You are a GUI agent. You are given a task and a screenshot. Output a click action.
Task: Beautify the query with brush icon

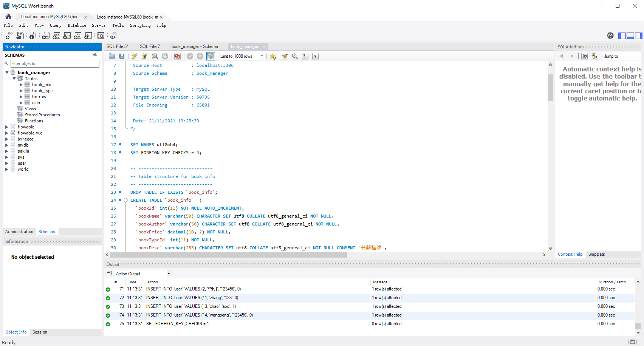(285, 56)
